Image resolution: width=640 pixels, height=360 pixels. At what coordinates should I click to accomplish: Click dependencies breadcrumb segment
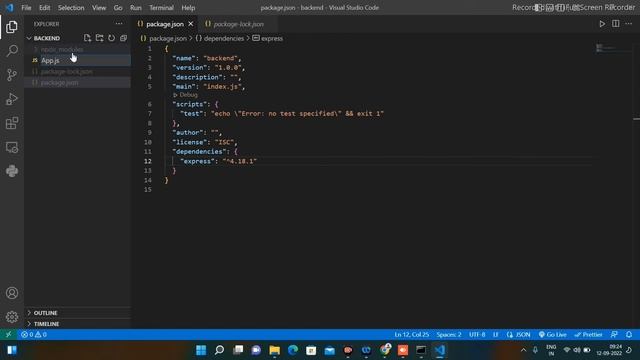click(223, 38)
